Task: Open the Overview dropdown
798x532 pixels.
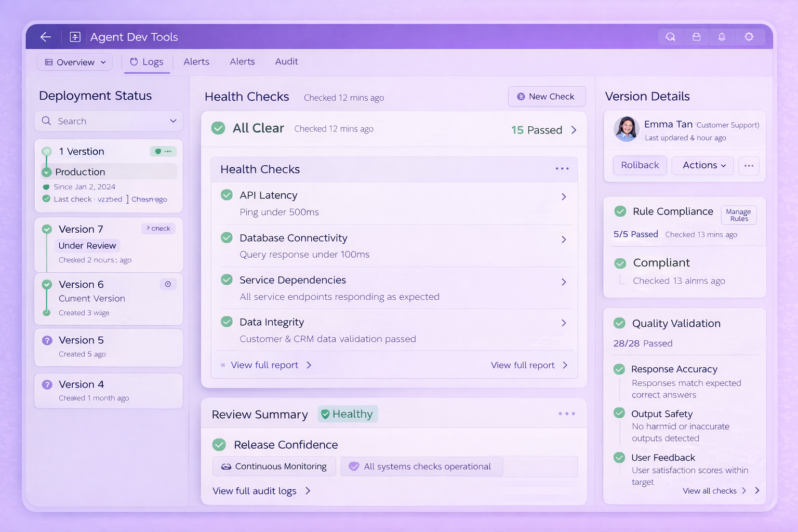Action: click(74, 62)
